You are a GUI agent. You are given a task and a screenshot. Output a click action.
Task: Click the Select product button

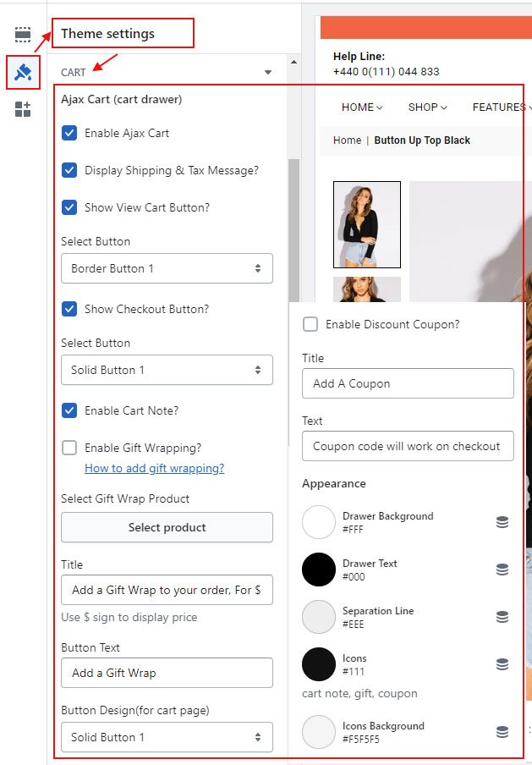click(x=167, y=527)
